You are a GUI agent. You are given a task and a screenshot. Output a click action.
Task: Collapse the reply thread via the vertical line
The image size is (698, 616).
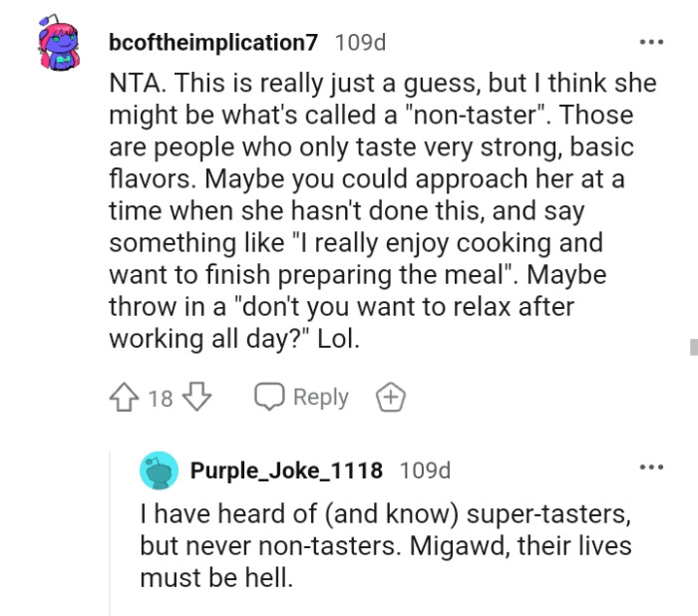point(111,528)
